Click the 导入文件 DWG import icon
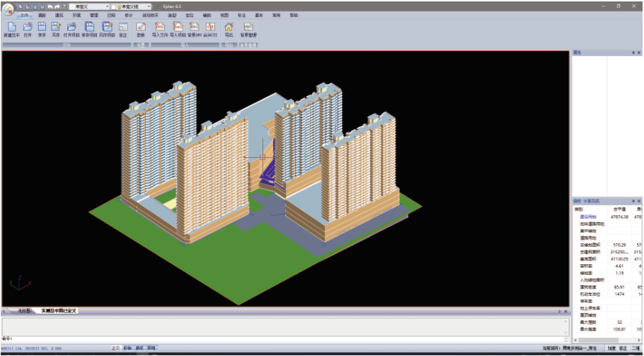 pos(159,27)
